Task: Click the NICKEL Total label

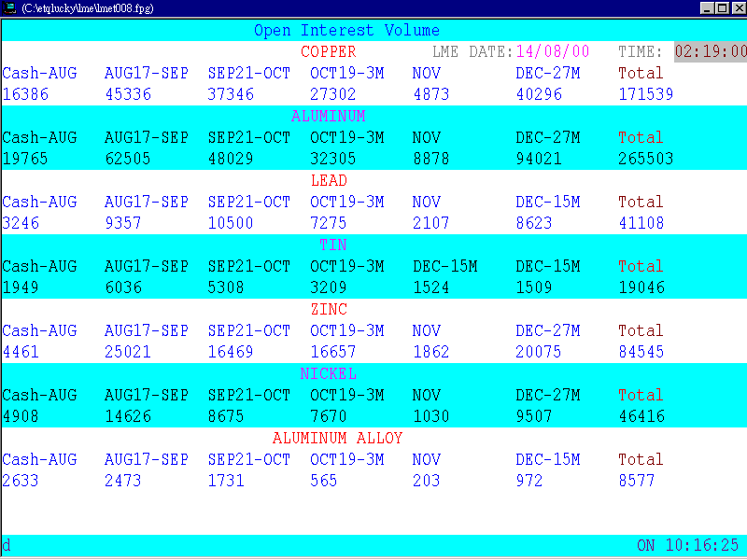Action: [x=641, y=395]
